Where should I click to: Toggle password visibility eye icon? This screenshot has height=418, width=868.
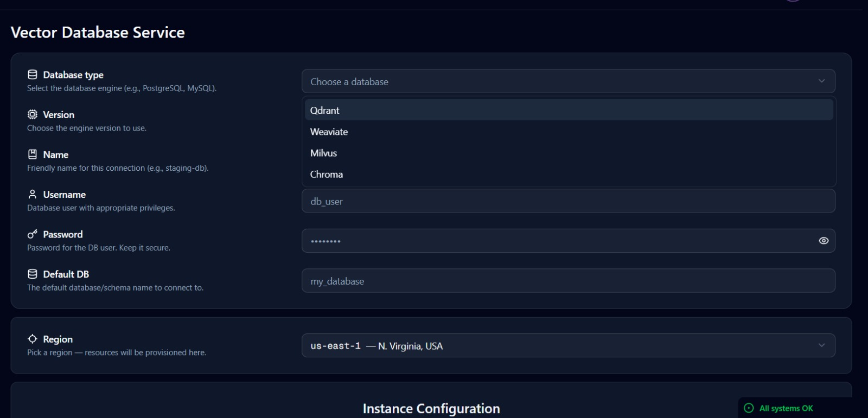824,241
